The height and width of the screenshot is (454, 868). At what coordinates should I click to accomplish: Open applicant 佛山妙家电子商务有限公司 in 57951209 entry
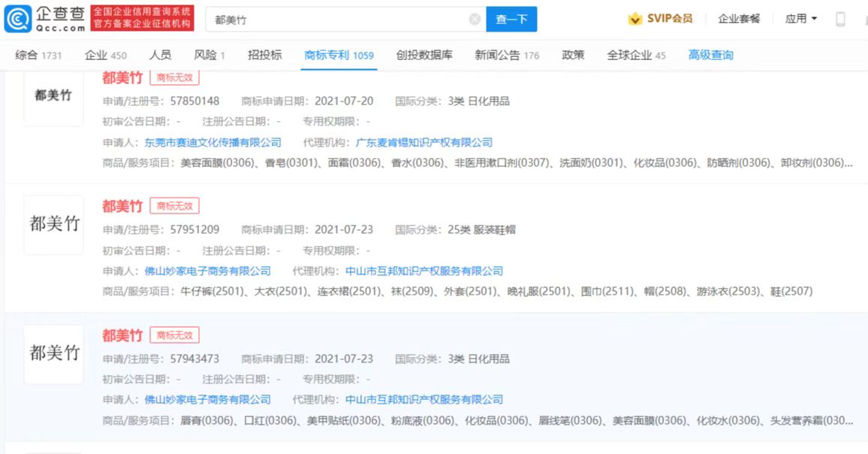click(x=207, y=271)
